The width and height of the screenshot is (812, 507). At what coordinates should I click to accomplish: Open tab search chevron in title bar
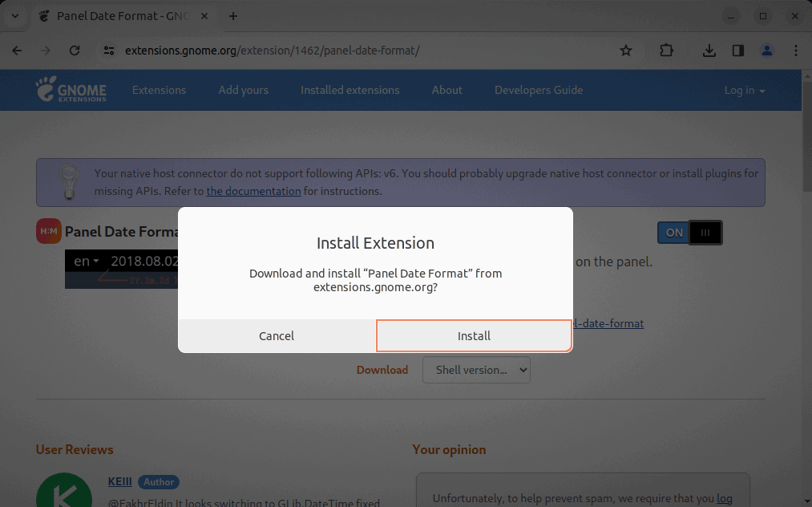15,16
